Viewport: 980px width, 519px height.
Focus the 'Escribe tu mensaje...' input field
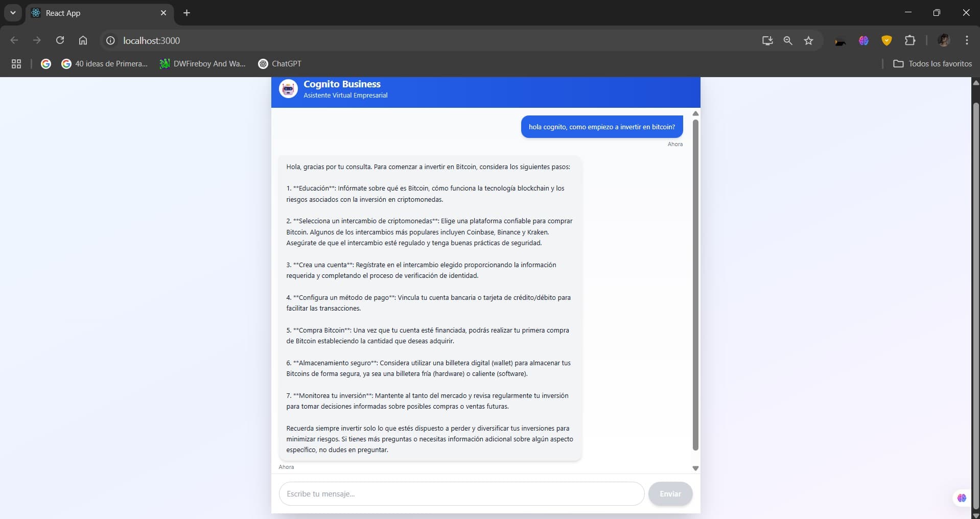click(x=461, y=494)
